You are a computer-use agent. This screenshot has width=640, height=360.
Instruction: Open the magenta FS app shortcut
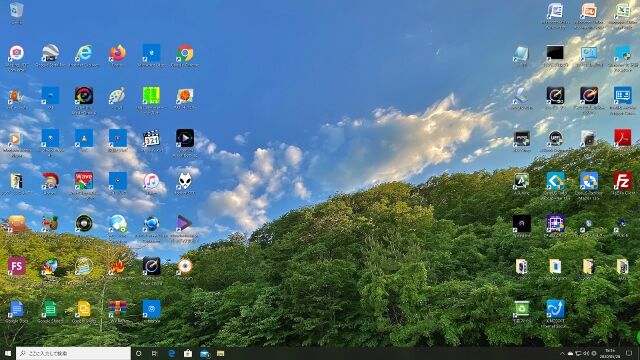16,266
